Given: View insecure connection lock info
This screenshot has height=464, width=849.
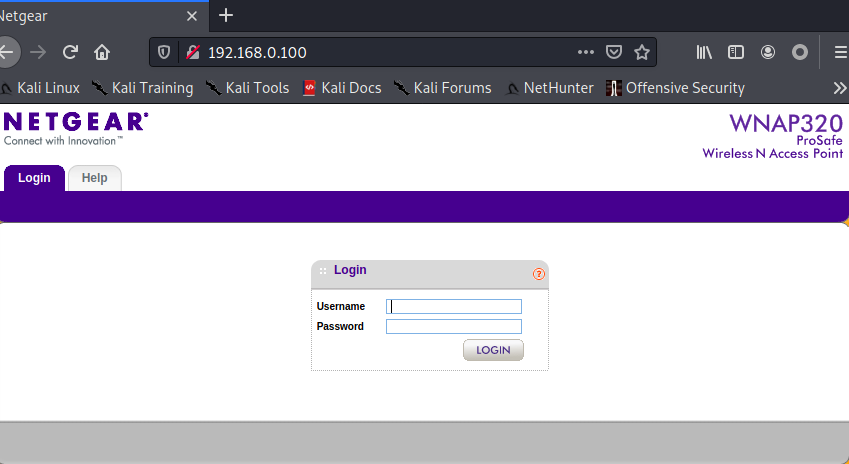Looking at the screenshot, I should point(193,53).
